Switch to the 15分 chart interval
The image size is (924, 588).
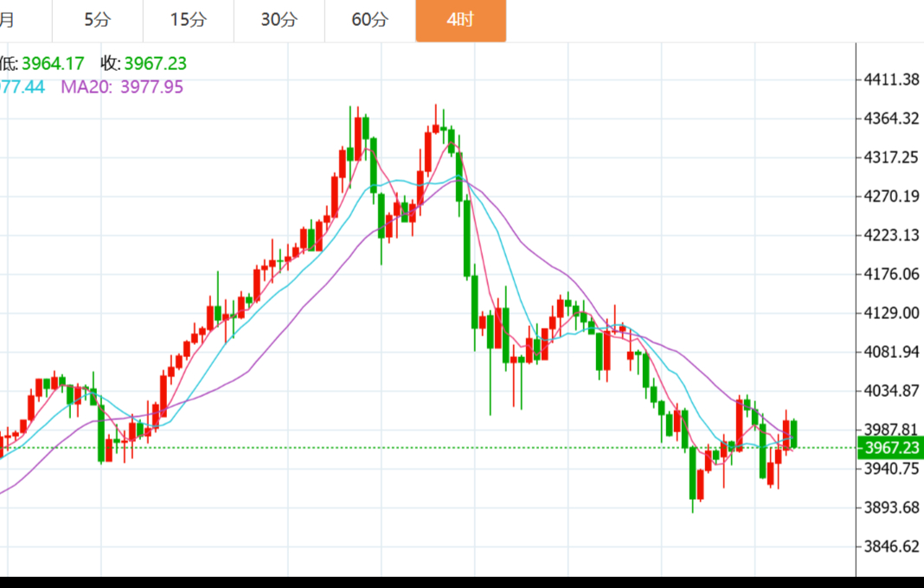click(188, 20)
